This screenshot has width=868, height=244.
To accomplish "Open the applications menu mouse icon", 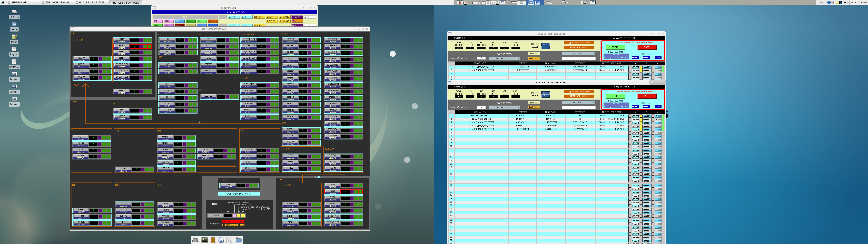I will (3, 2).
